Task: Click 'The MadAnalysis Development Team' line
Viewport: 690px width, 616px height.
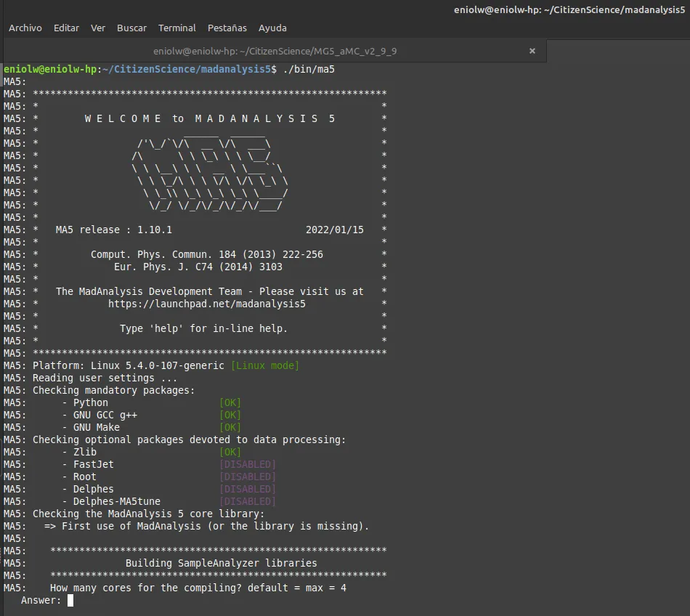Action: tap(210, 291)
